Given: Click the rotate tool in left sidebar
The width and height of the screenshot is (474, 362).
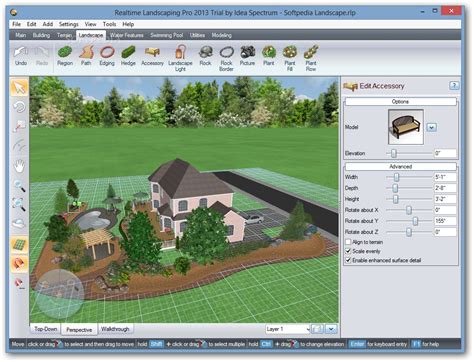Looking at the screenshot, I should [19, 107].
